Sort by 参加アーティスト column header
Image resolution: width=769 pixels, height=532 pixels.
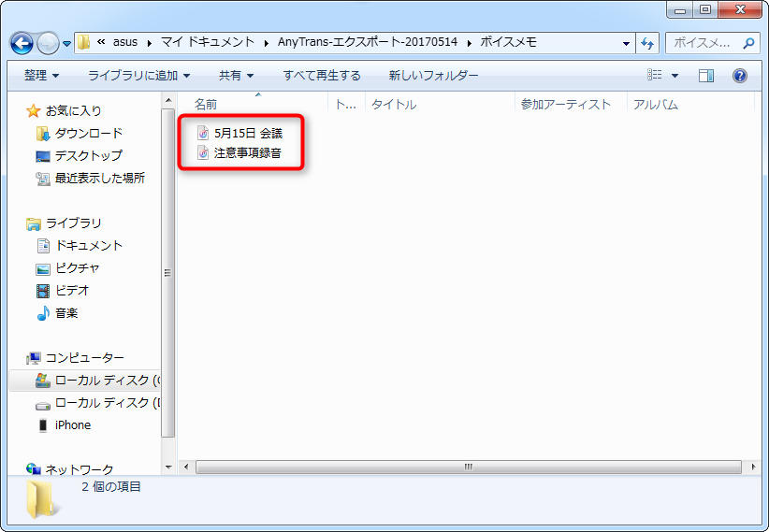coord(565,105)
